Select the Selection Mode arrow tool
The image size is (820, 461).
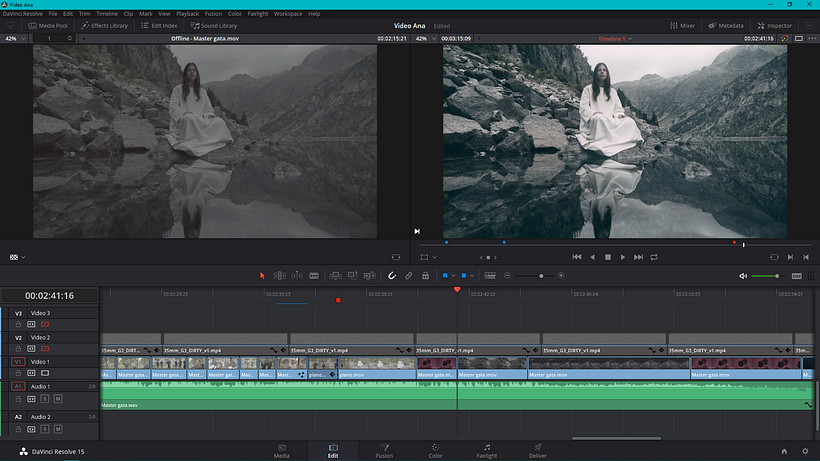tap(263, 275)
